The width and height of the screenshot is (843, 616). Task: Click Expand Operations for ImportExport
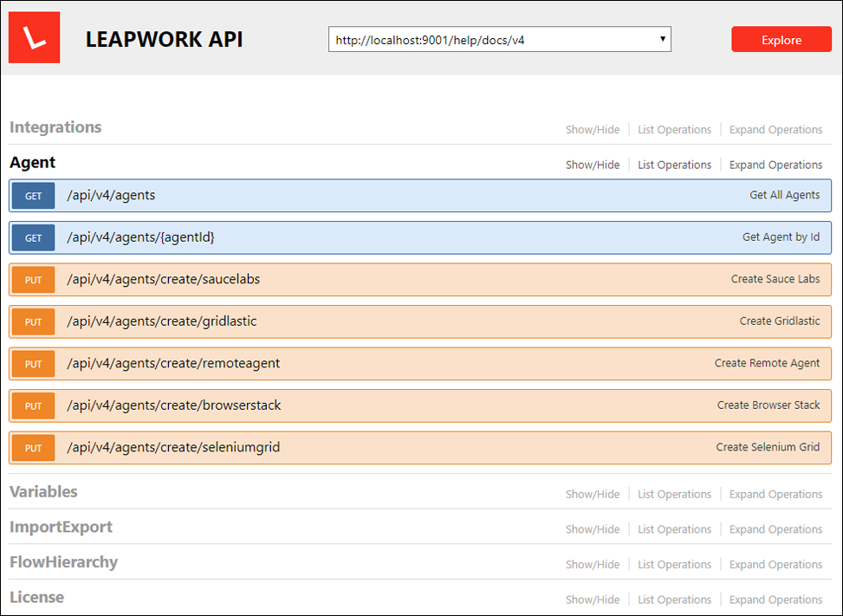pyautogui.click(x=775, y=529)
